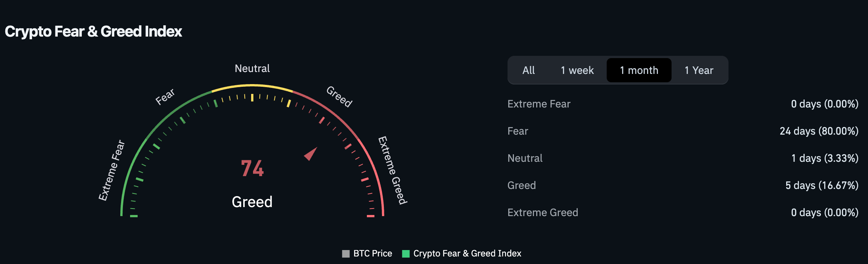
Task: Toggle the Crypto Fear & Greed Index legend
Action: (462, 253)
